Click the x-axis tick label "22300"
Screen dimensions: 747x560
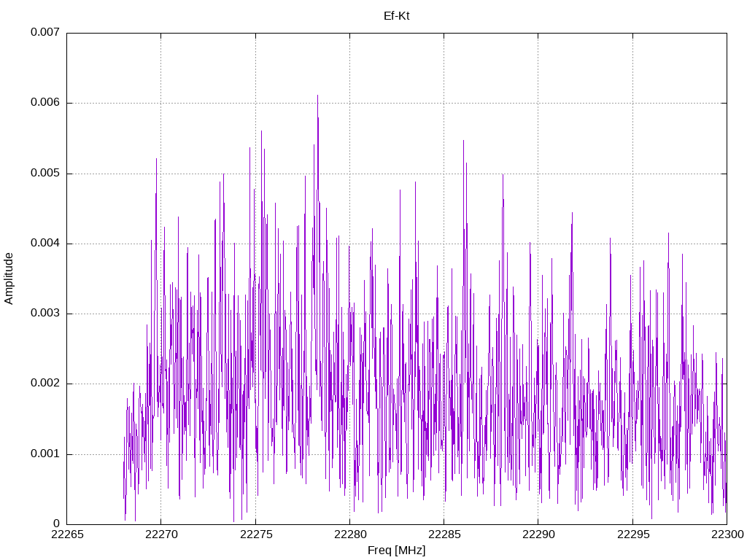727,534
